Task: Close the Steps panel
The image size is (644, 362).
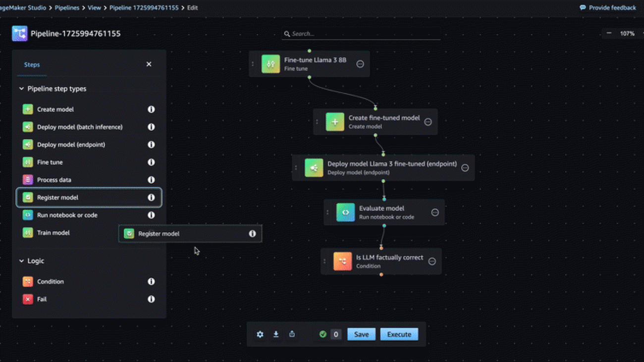Action: [149, 64]
